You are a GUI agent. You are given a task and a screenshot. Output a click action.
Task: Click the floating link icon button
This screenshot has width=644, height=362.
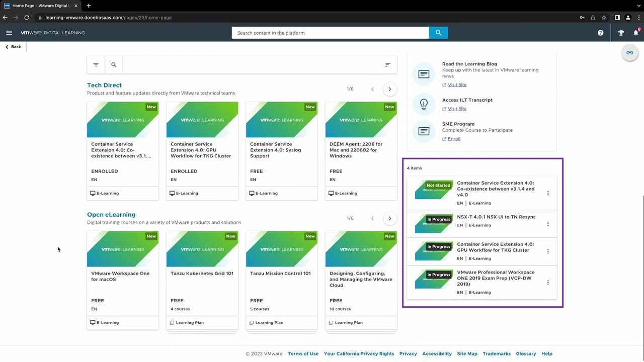click(629, 52)
